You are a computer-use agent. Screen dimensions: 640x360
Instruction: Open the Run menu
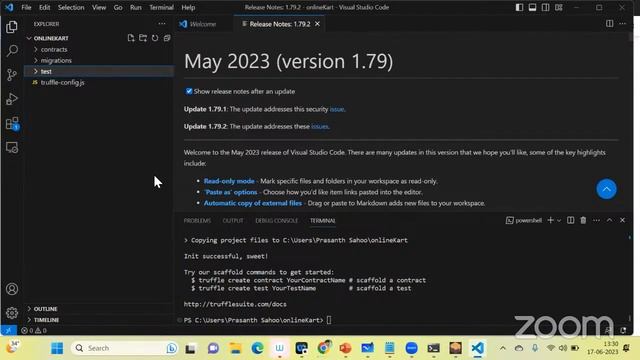click(x=136, y=7)
